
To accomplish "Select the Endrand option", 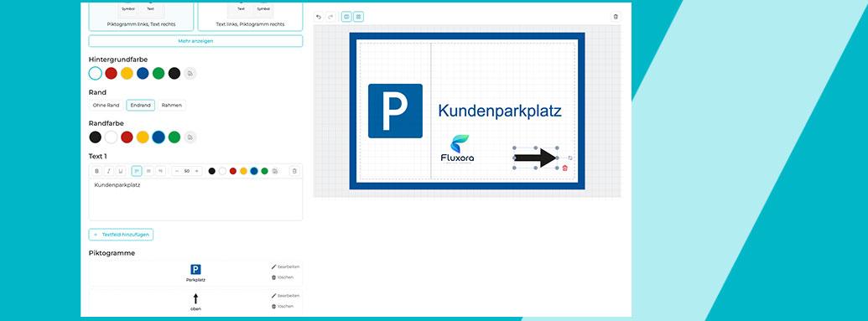I will tap(141, 105).
